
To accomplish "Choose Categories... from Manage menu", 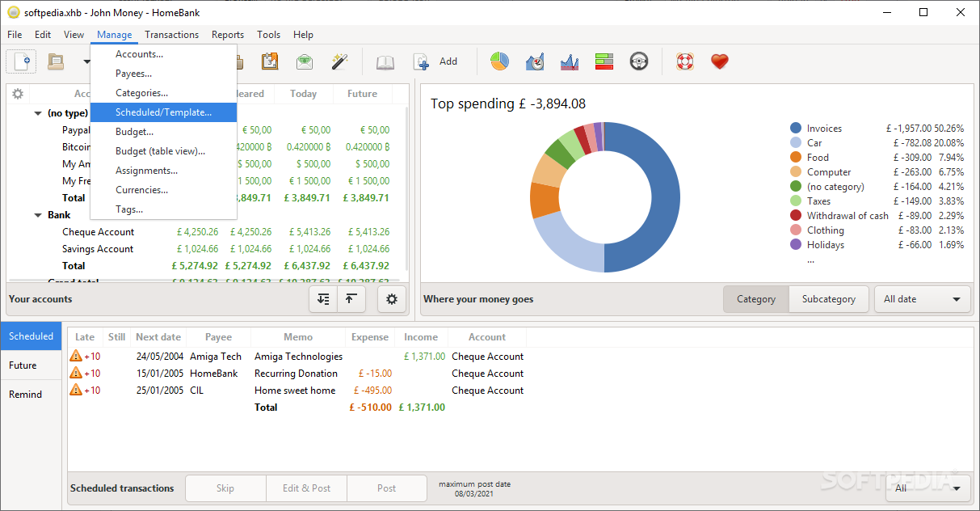I will [163, 93].
